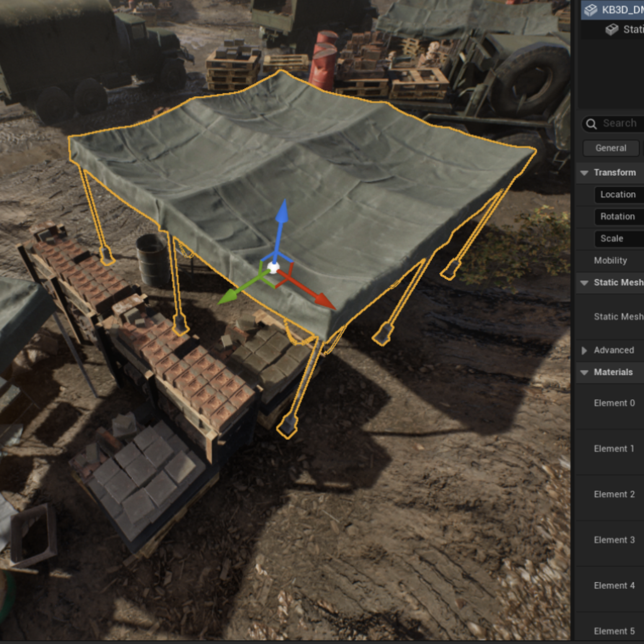Image resolution: width=644 pixels, height=644 pixels.
Task: Open the Scale type dropdown
Action: 619,238
